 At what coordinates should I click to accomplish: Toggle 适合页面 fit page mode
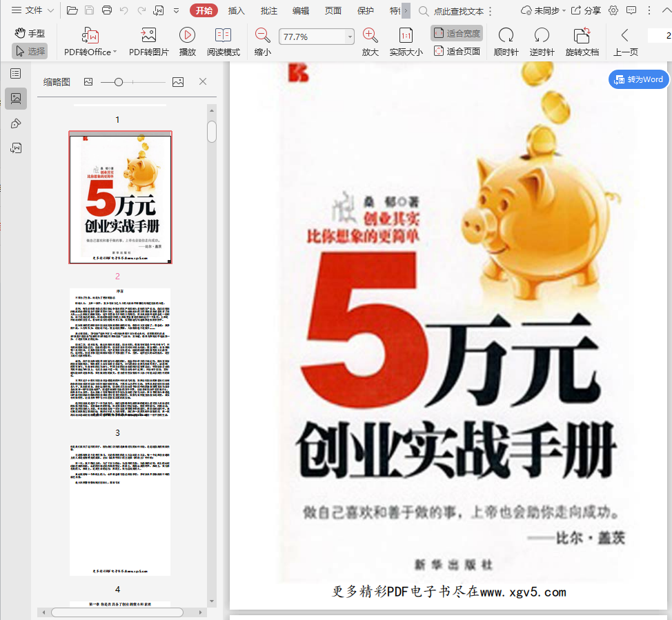click(457, 51)
